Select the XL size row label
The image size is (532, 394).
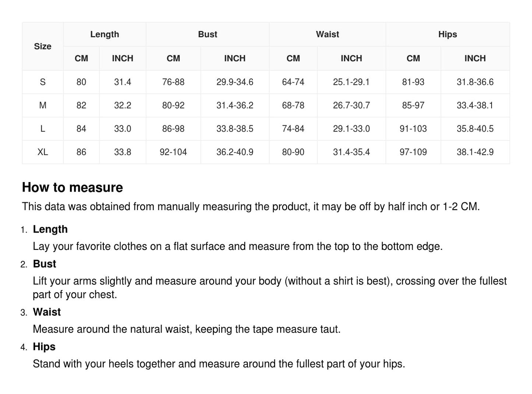tap(43, 152)
